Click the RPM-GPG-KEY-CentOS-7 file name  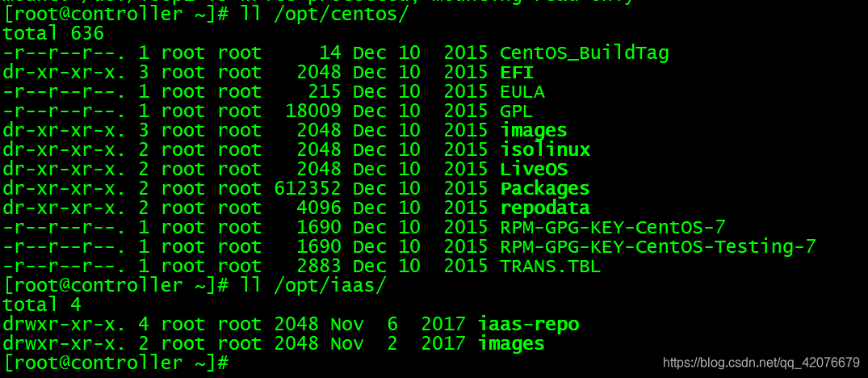click(612, 228)
